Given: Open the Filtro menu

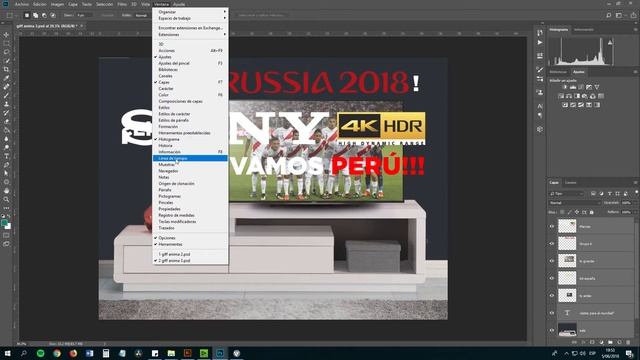Looking at the screenshot, I should (x=122, y=4).
